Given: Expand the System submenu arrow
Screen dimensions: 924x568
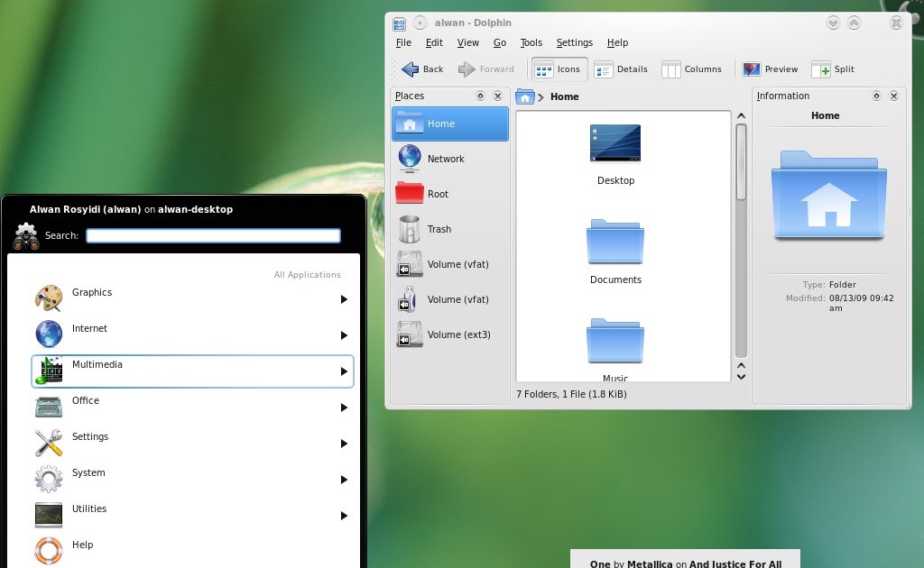Looking at the screenshot, I should point(344,480).
